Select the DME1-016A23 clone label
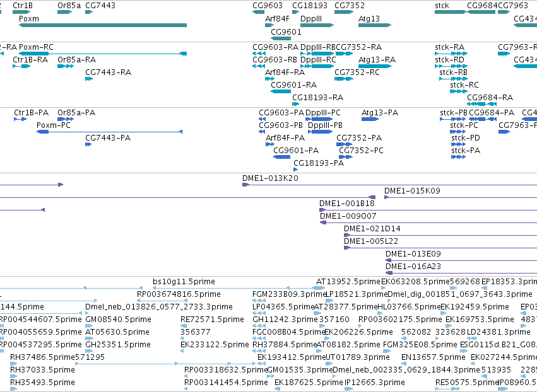 pos(413,267)
